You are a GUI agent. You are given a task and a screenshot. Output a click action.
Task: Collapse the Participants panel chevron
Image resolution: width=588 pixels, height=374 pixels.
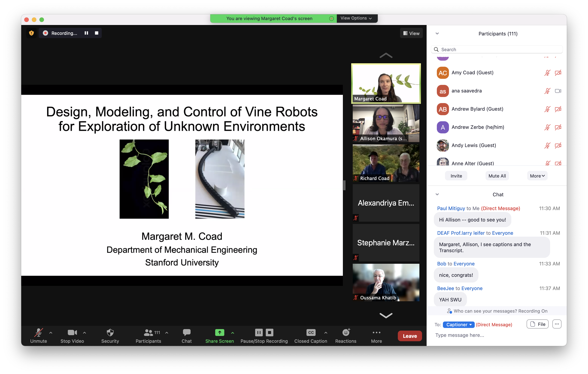(x=437, y=34)
